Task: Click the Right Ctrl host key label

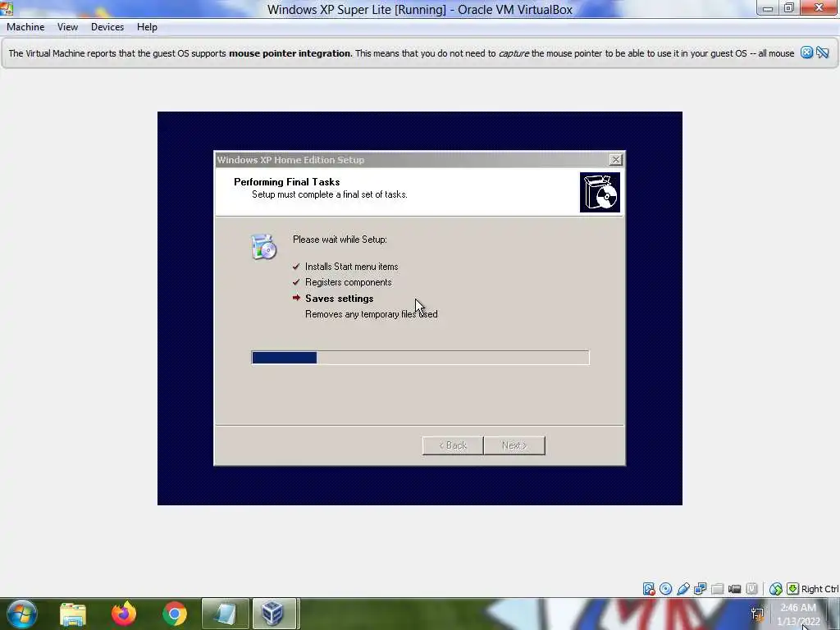Action: tap(819, 589)
